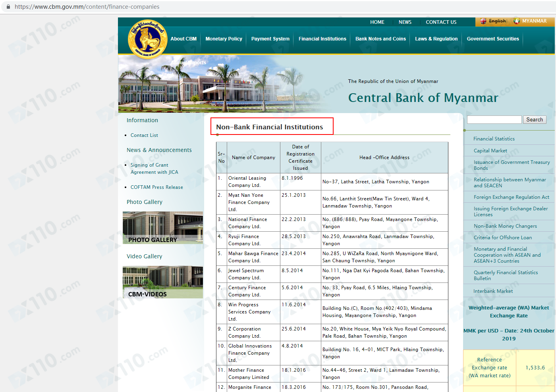Viewport: 556px width, 392px height.
Task: Expand the Bank Notes and Coins menu
Action: pos(380,39)
